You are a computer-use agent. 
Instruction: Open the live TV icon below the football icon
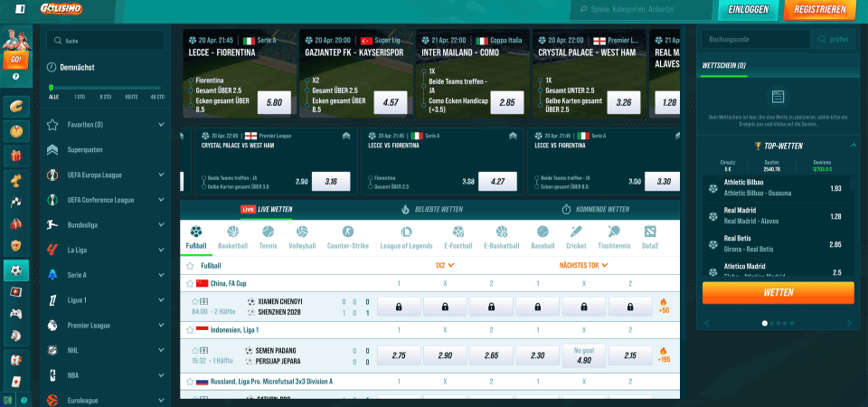coord(16,292)
